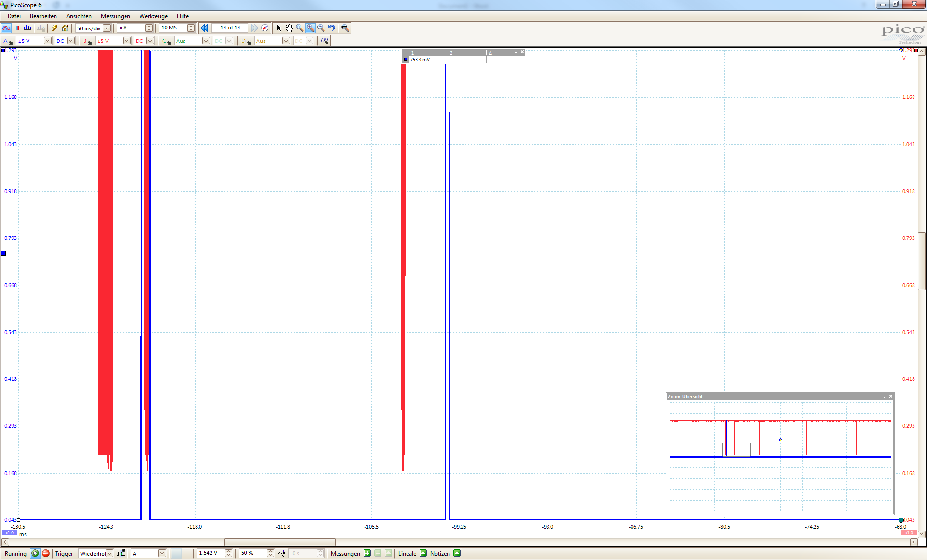Select the pointer arrow tool

(x=279, y=28)
